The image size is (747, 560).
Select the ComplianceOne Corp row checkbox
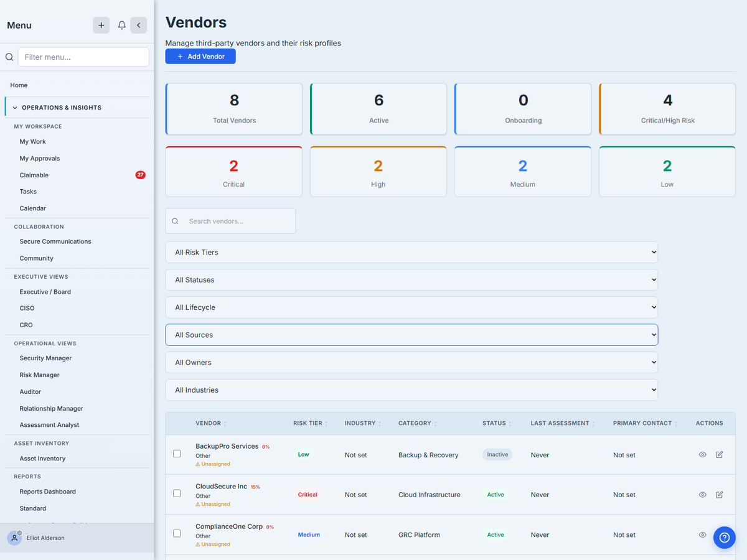pyautogui.click(x=177, y=533)
